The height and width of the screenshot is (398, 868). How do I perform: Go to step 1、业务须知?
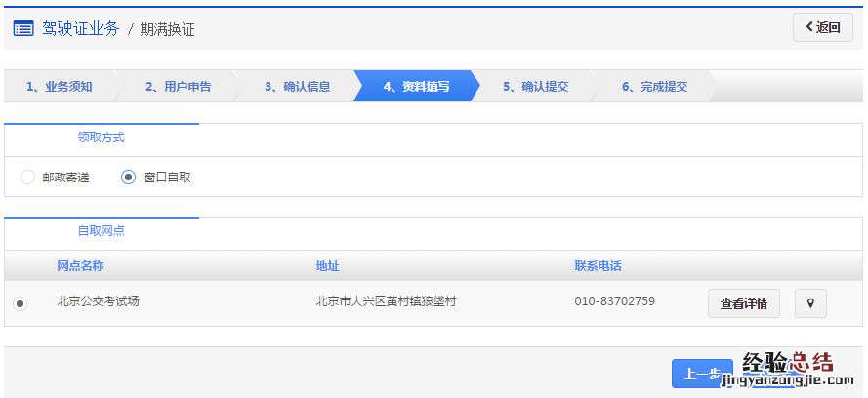click(60, 86)
